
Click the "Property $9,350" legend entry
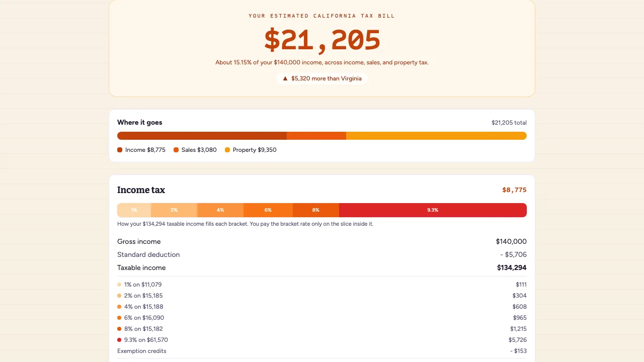click(251, 150)
